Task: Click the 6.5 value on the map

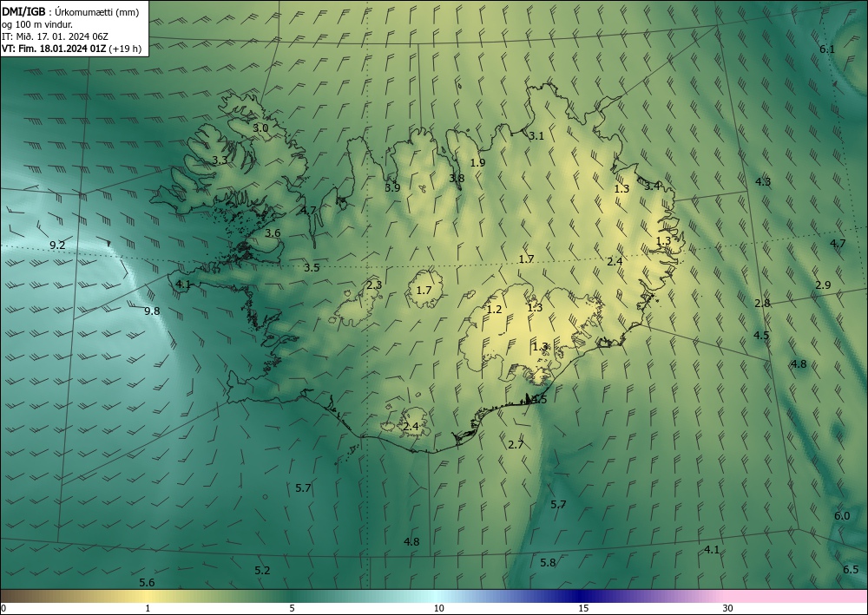Action: coord(851,569)
